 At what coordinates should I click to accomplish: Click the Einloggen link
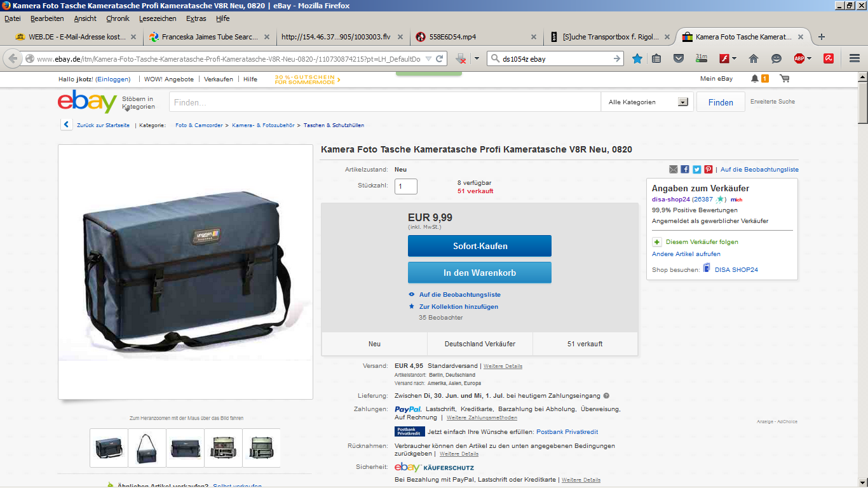point(113,79)
